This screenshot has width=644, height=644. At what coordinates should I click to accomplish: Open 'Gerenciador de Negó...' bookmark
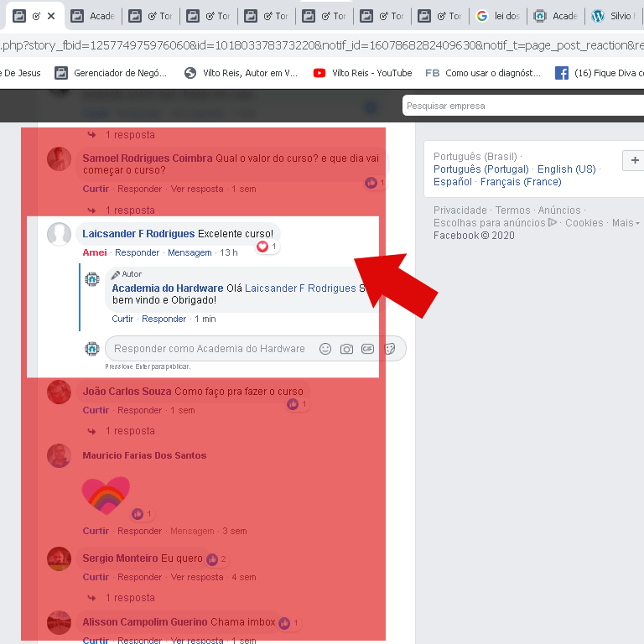click(112, 73)
